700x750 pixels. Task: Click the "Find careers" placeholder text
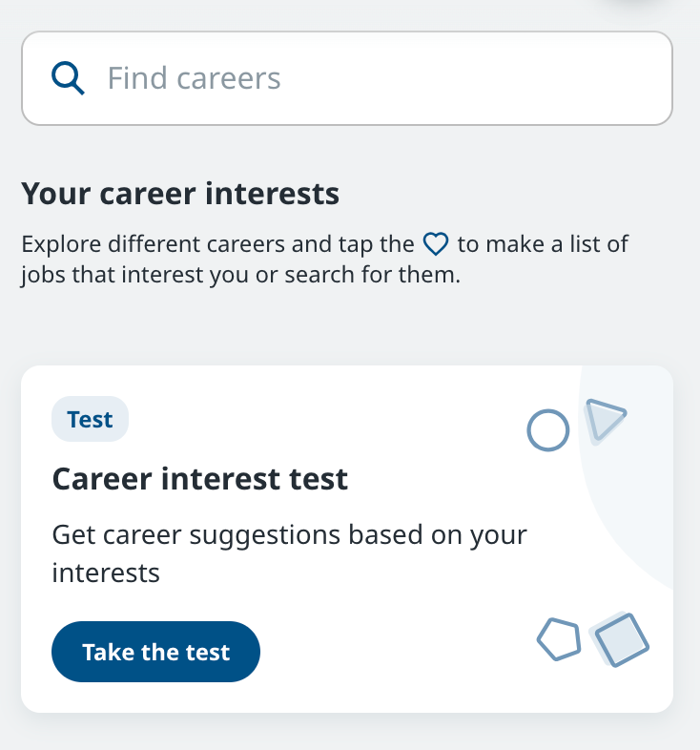click(x=194, y=78)
